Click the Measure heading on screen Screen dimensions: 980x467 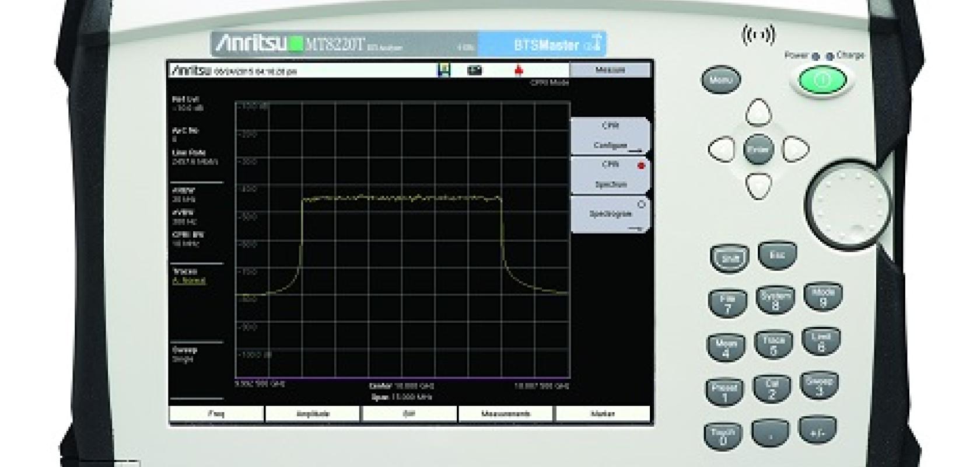click(610, 70)
